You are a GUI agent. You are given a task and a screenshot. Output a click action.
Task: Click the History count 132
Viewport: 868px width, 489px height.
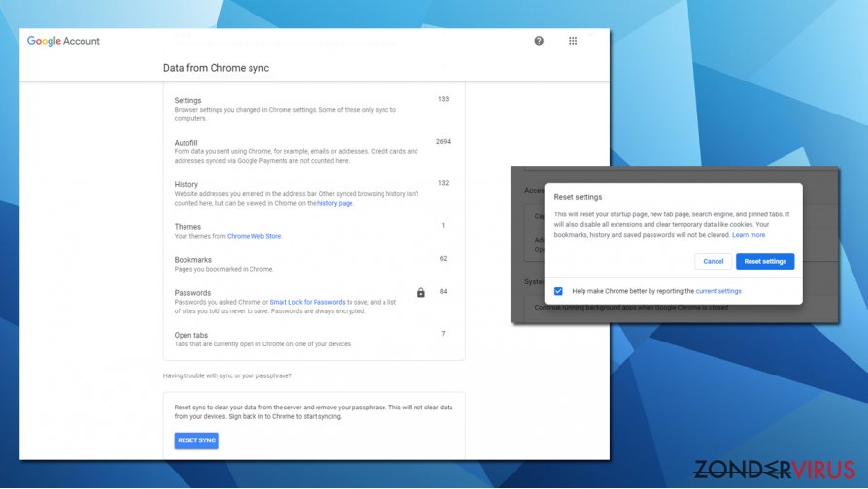coord(443,183)
